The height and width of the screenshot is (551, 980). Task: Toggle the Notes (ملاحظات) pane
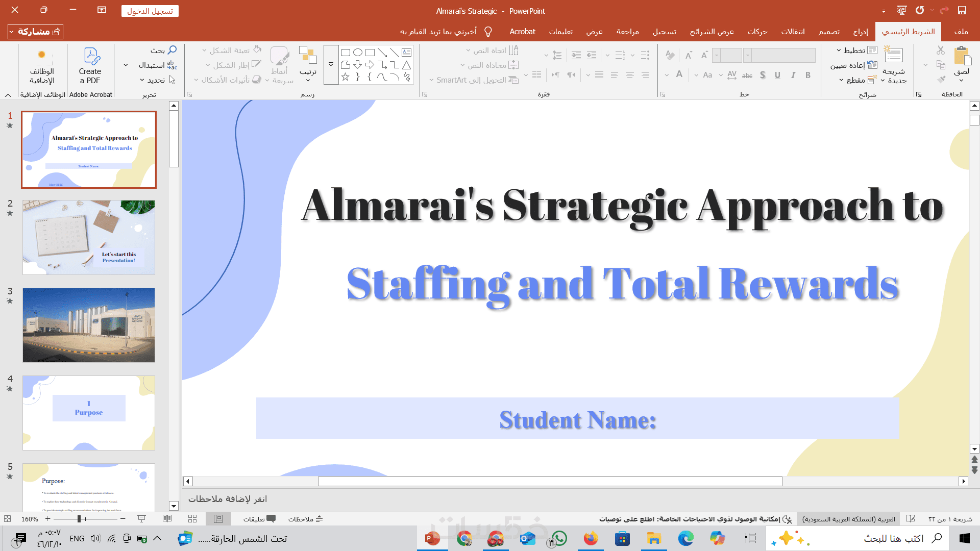click(x=305, y=519)
